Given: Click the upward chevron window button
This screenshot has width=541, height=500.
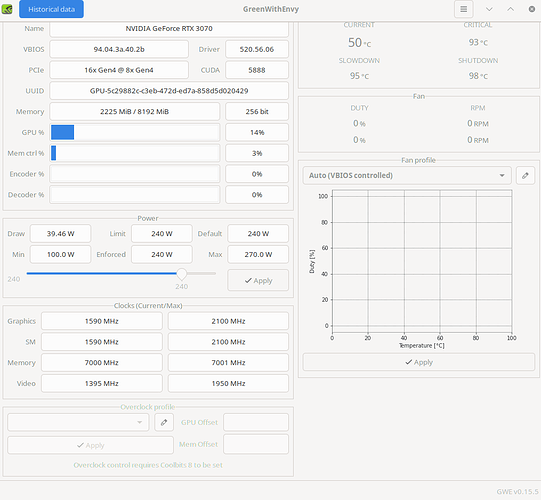Looking at the screenshot, I should (510, 9).
